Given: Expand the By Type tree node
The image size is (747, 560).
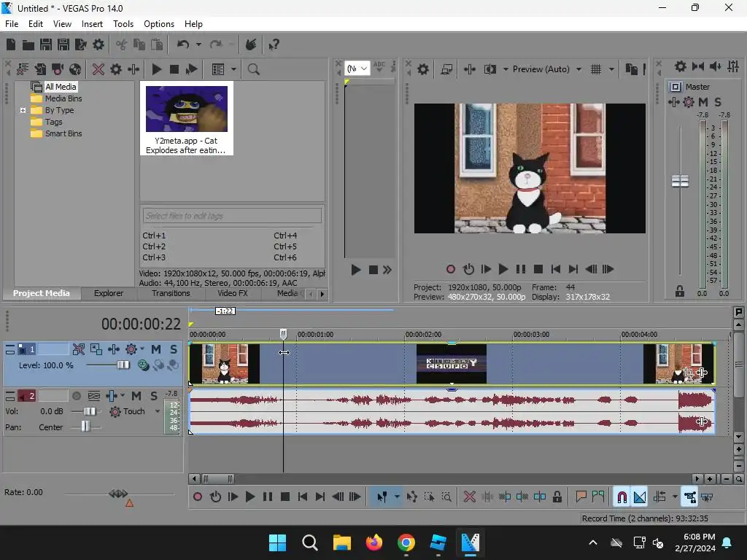Looking at the screenshot, I should pyautogui.click(x=23, y=111).
